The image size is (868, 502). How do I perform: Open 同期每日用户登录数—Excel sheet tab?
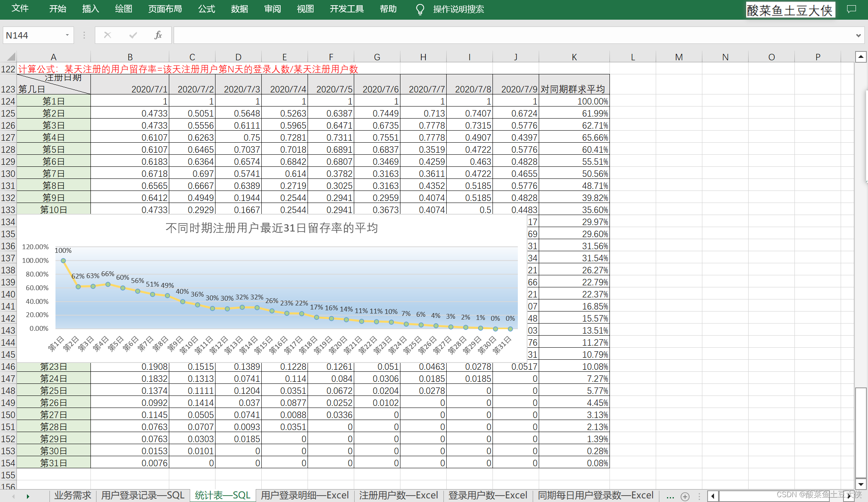[x=595, y=495]
